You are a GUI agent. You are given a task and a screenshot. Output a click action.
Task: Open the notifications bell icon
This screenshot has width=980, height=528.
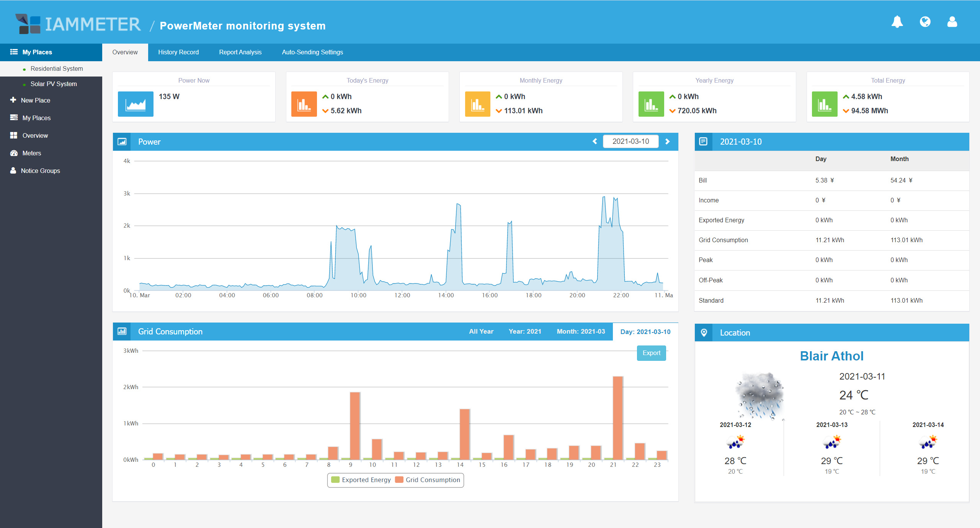(x=897, y=22)
